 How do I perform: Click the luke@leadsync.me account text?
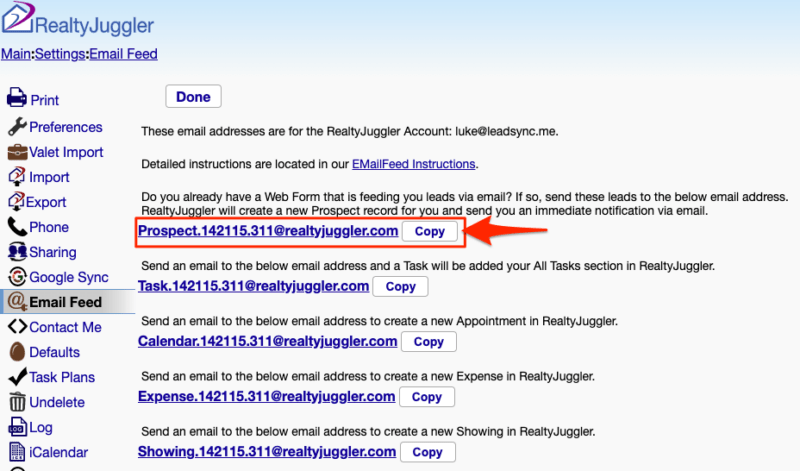pos(505,131)
